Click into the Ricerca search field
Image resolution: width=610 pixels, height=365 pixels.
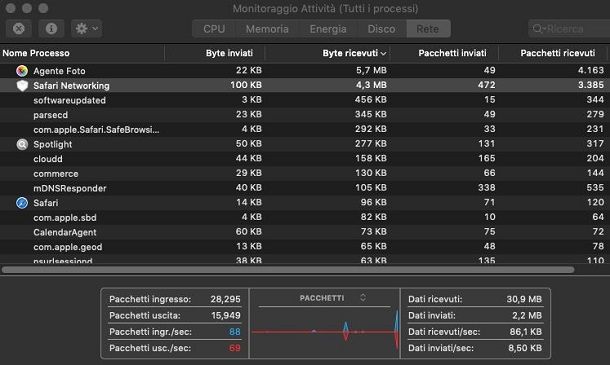coord(569,29)
